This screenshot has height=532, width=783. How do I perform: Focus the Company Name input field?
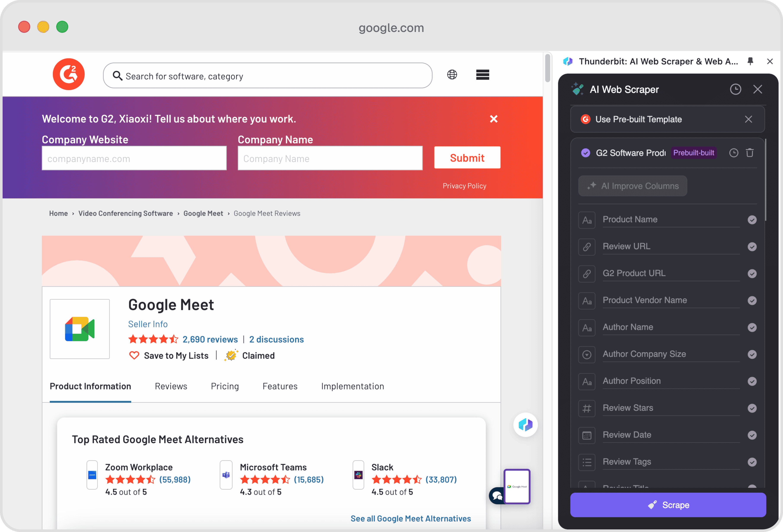(x=330, y=158)
